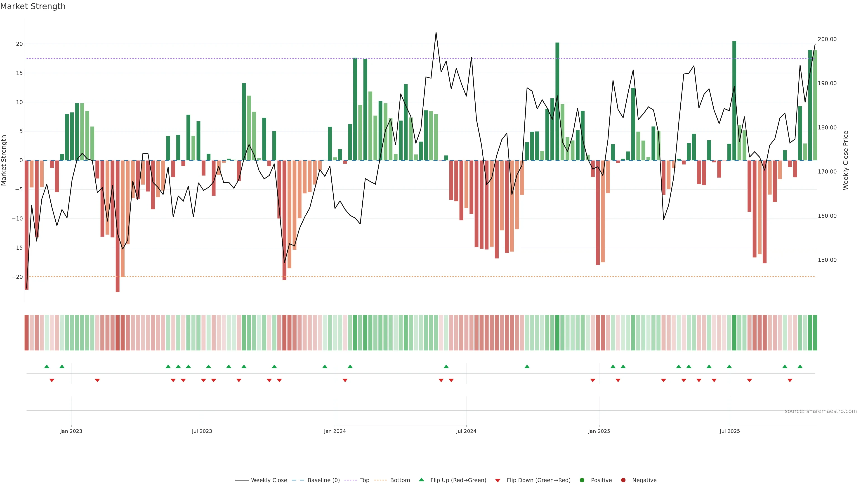Click the first green flip-up triangle marker
Screen dimensions: 868x488
[47, 366]
